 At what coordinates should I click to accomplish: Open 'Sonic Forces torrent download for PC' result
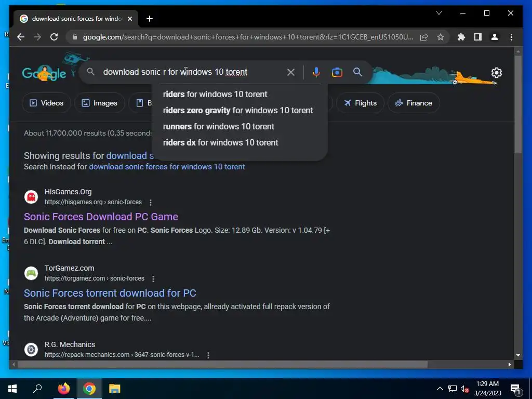coord(110,293)
